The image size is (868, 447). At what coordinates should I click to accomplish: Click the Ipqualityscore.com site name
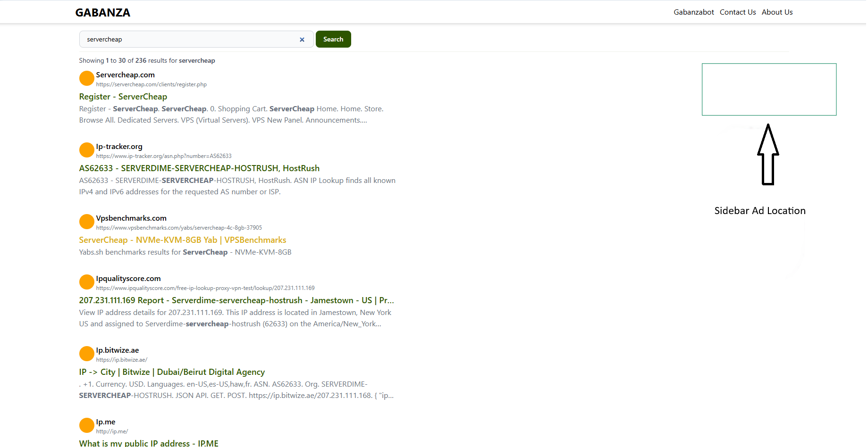(128, 279)
